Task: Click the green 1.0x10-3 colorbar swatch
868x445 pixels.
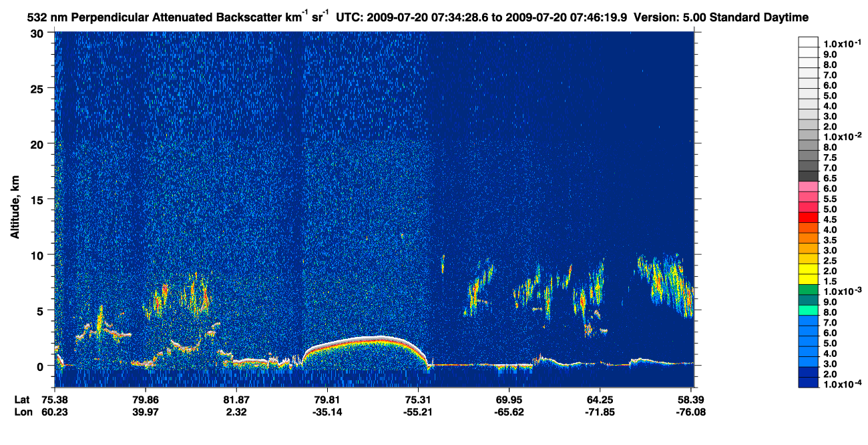Action: click(x=808, y=290)
